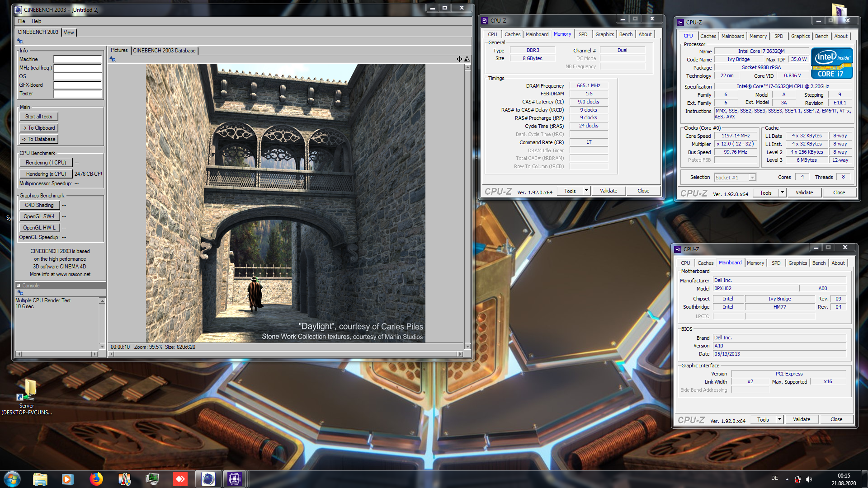Open the Windows Start orb
Image resolution: width=868 pixels, height=488 pixels.
coord(12,479)
